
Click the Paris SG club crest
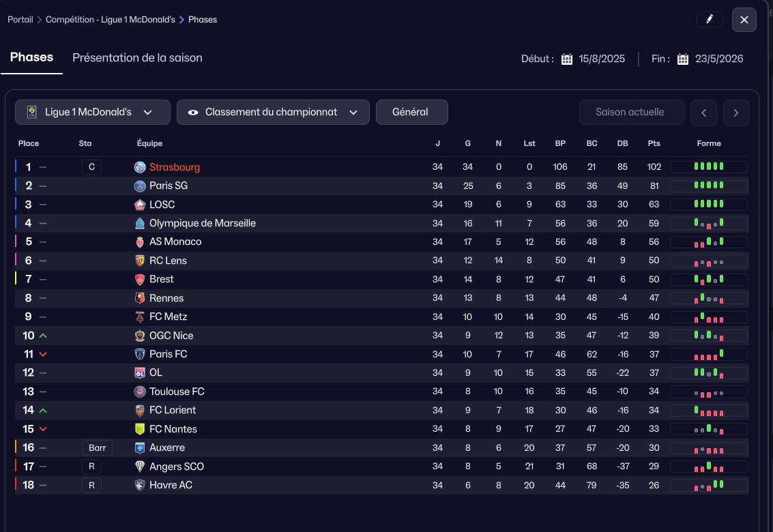pos(140,186)
